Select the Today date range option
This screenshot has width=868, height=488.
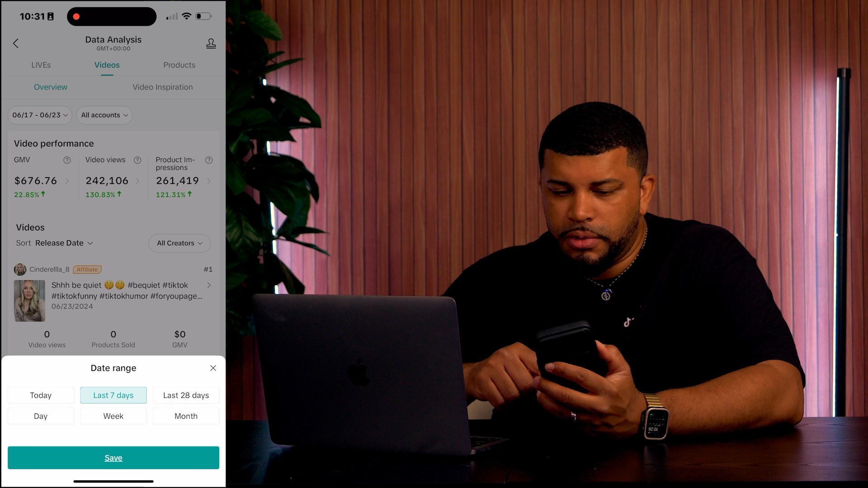[x=41, y=394]
